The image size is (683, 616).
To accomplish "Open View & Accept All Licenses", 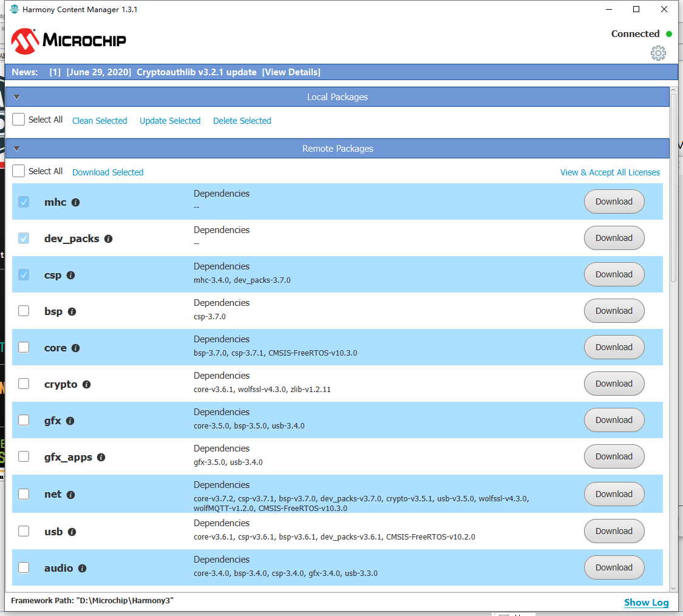I will pyautogui.click(x=610, y=172).
